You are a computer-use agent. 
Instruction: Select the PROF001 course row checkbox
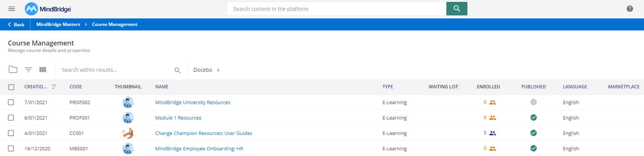point(11,118)
